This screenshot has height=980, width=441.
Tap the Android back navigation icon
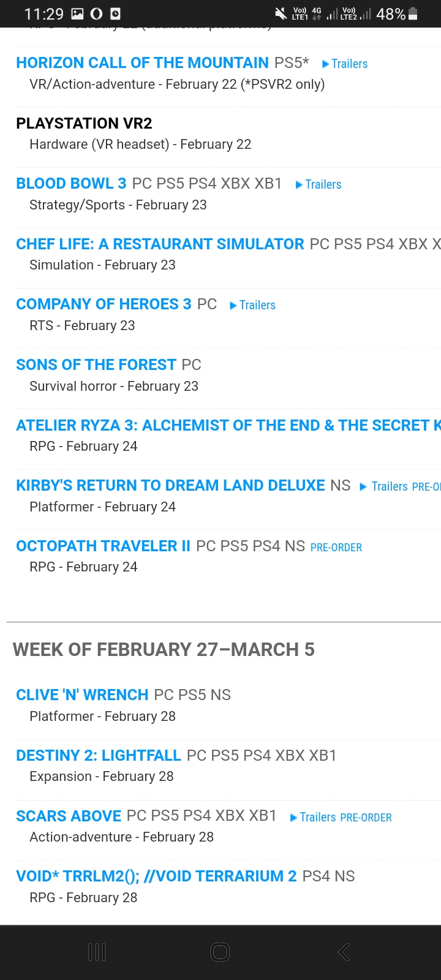point(344,952)
